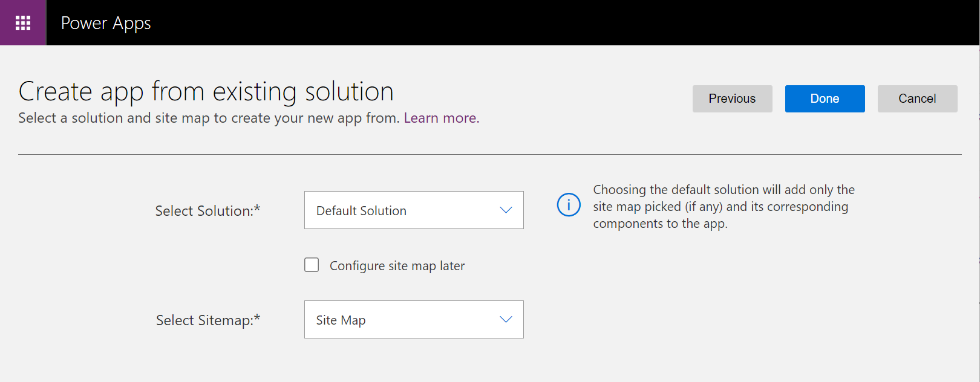Go back with the Previous button
This screenshot has height=382, width=980.
tap(732, 99)
